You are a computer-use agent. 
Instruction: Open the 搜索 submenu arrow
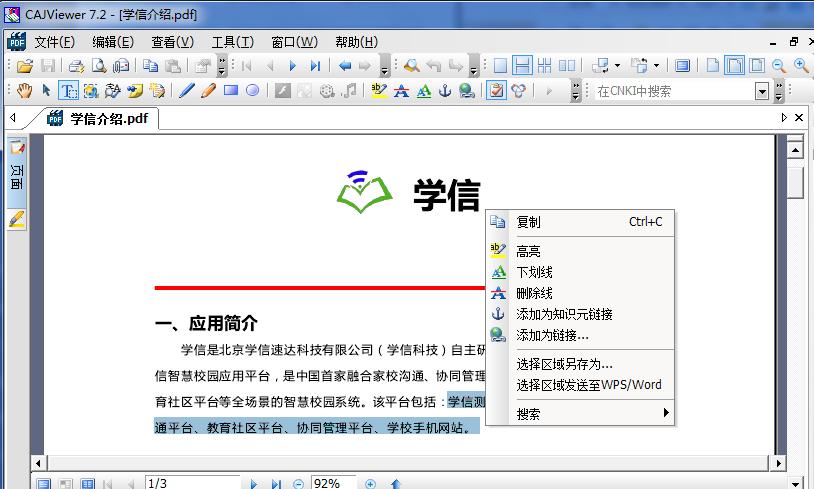tap(666, 413)
